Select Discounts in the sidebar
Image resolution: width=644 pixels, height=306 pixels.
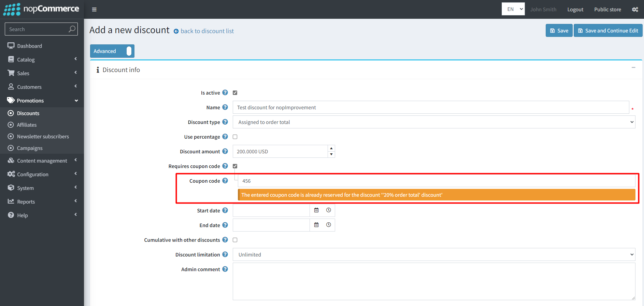point(42,113)
